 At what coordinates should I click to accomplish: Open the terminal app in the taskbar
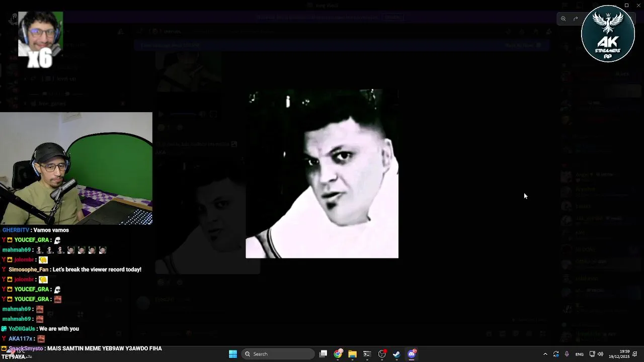click(x=367, y=354)
